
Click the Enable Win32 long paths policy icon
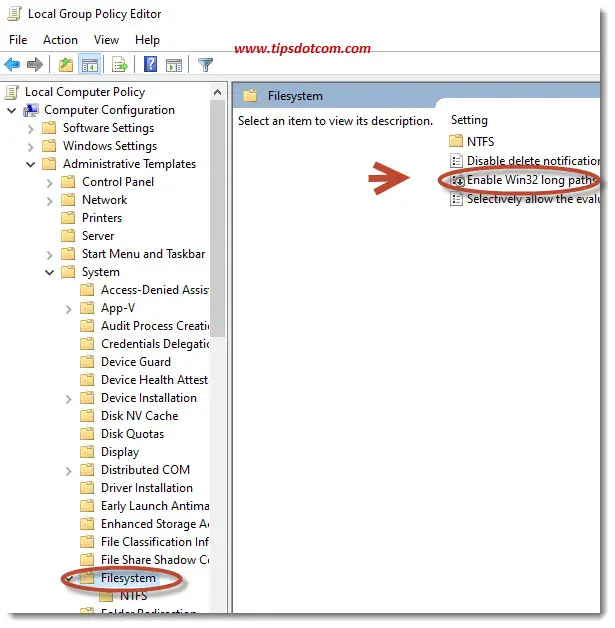pos(457,181)
